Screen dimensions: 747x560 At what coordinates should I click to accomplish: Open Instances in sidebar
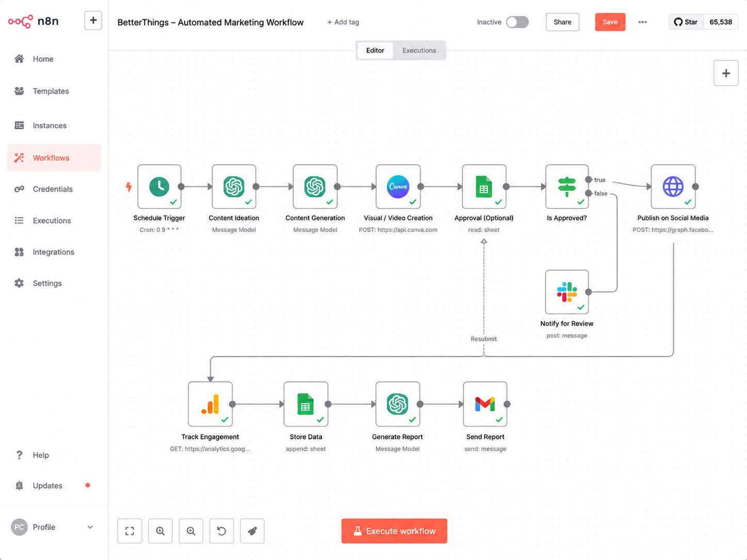click(54, 125)
